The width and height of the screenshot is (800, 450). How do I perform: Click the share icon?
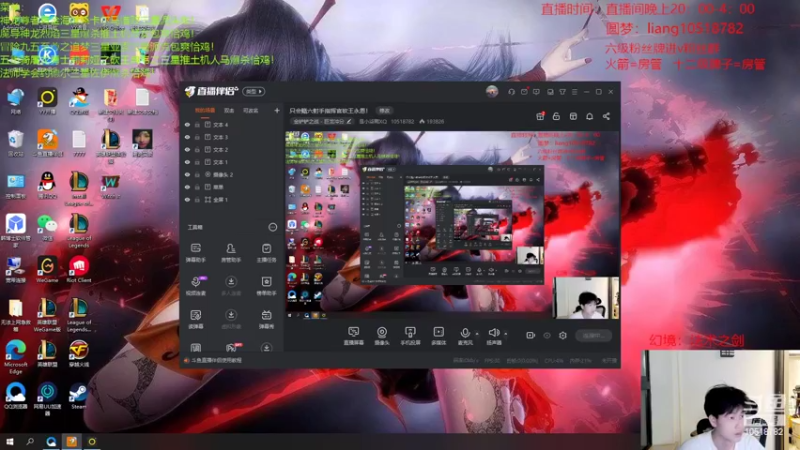click(606, 116)
